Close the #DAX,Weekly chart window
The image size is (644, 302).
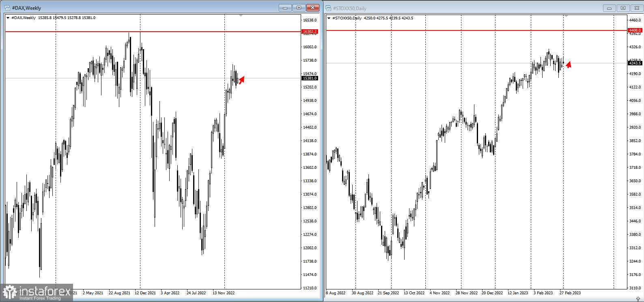(313, 8)
